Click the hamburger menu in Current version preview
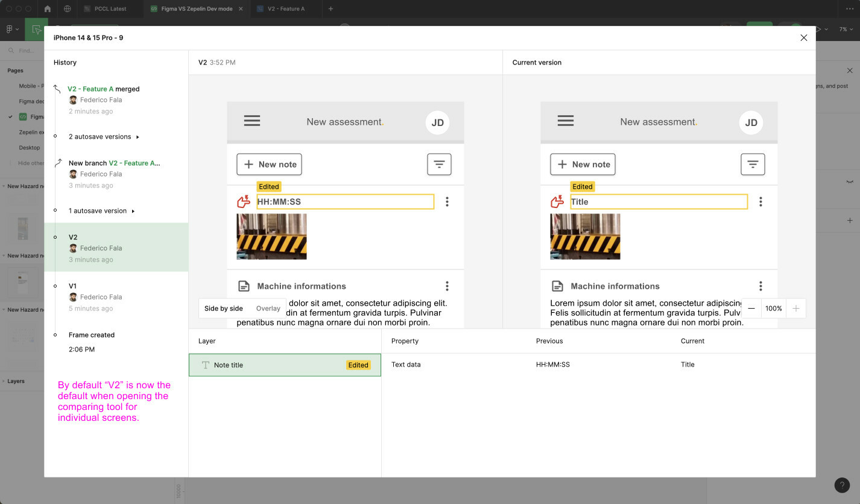 566,121
